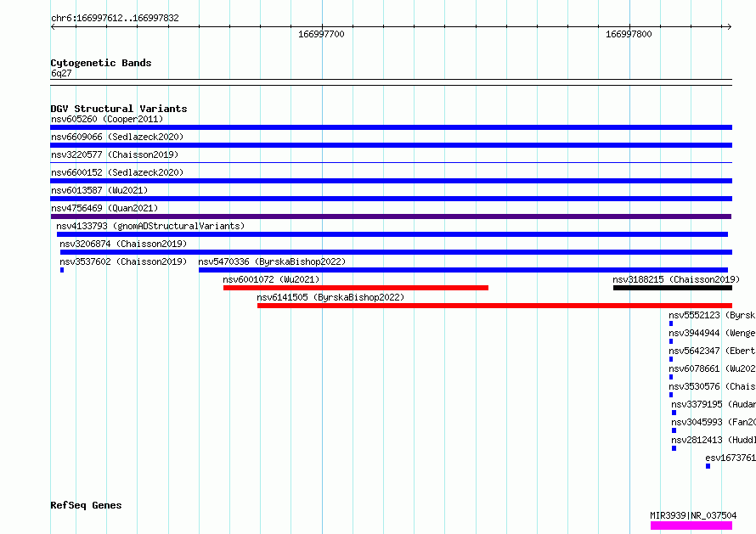Click the nsv605260 (Cooper2011) label
Image resolution: width=756 pixels, height=534 pixels.
tap(107, 119)
